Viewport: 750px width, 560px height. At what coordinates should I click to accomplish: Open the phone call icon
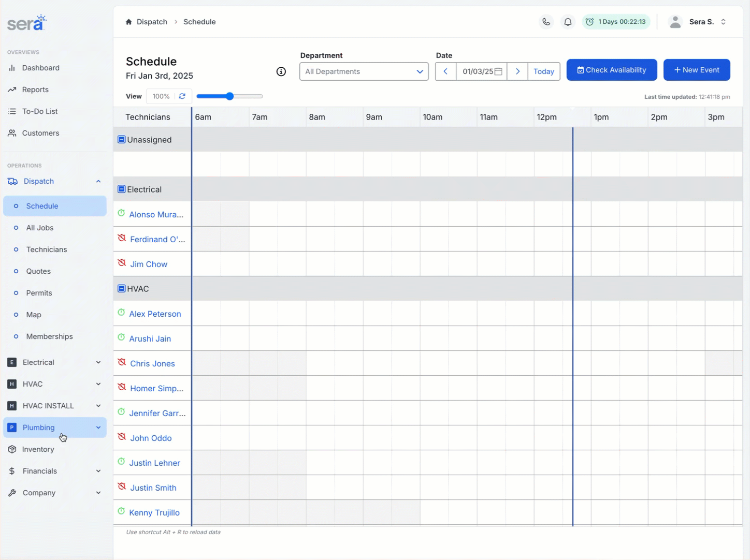(546, 22)
